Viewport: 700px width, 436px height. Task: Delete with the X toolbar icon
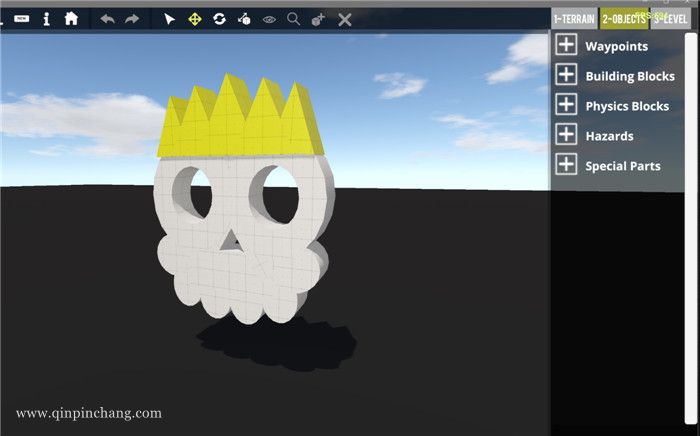pos(345,20)
